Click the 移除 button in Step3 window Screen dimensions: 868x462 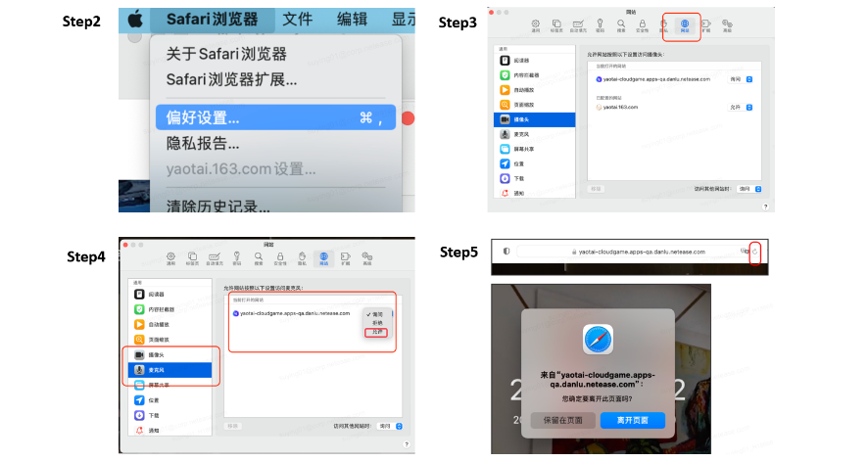pos(596,189)
